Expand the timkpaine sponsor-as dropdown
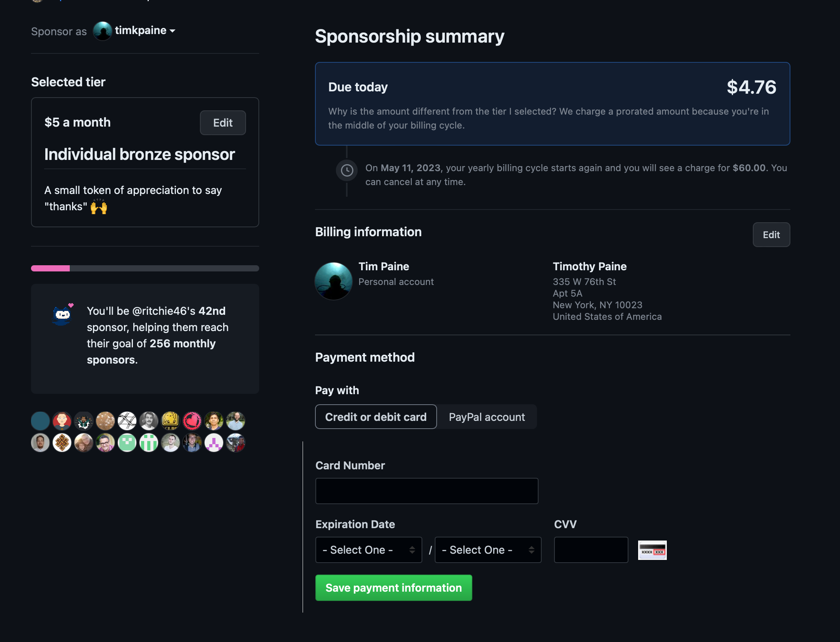The width and height of the screenshot is (840, 642). 145,31
